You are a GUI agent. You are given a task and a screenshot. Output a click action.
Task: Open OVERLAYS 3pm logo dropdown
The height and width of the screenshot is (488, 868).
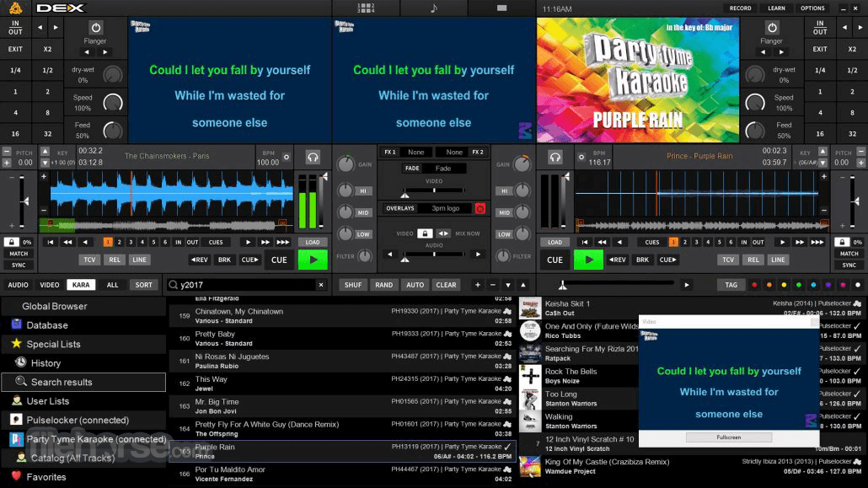pos(446,208)
